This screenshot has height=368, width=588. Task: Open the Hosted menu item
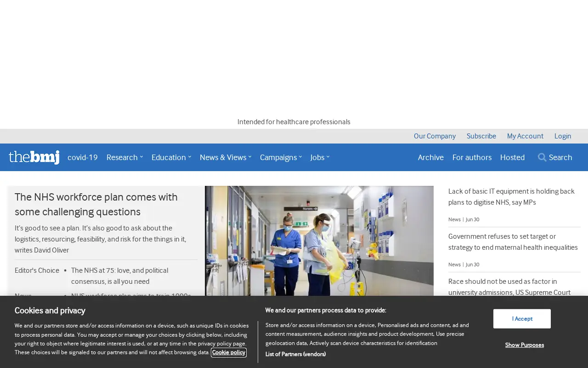[512, 157]
